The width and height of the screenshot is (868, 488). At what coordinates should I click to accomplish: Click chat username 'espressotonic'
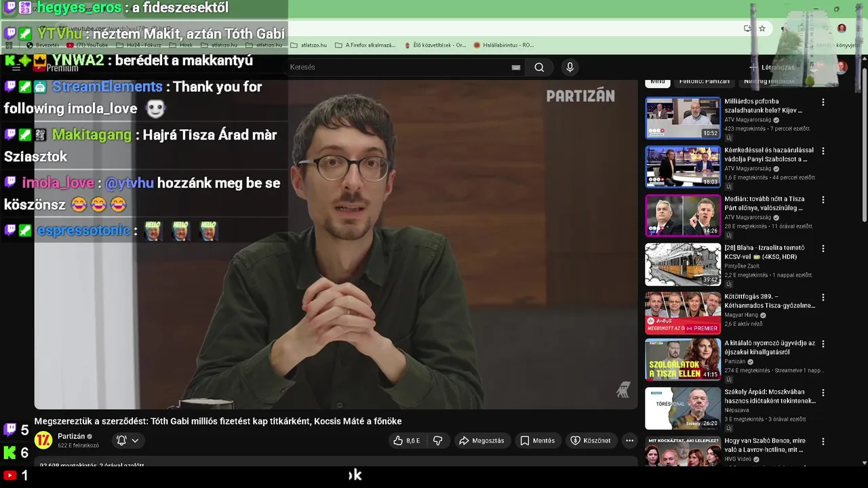[x=83, y=230]
